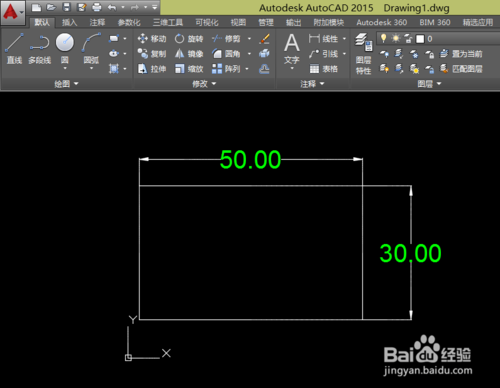
Task: Click the Save As icon
Action: [81, 7]
